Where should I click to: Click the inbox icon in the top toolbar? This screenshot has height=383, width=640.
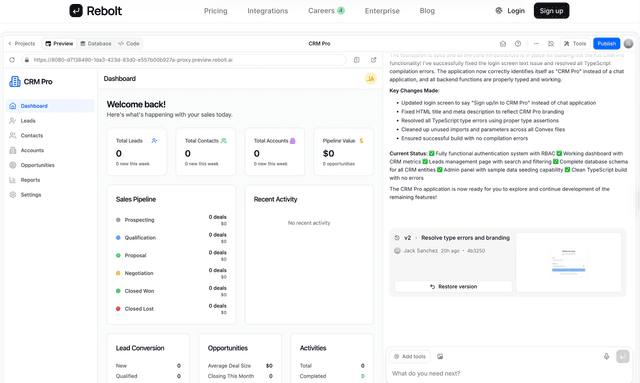(503, 44)
